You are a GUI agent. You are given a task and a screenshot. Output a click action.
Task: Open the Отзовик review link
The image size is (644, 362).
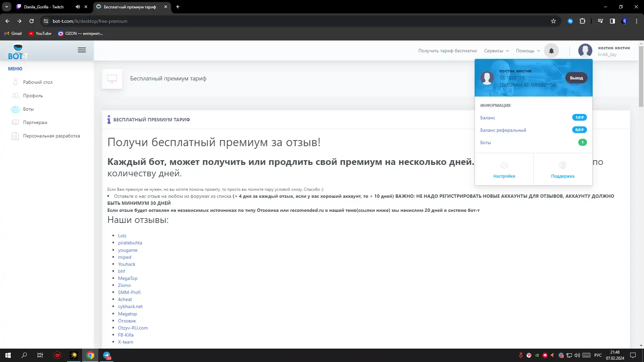coord(127,321)
